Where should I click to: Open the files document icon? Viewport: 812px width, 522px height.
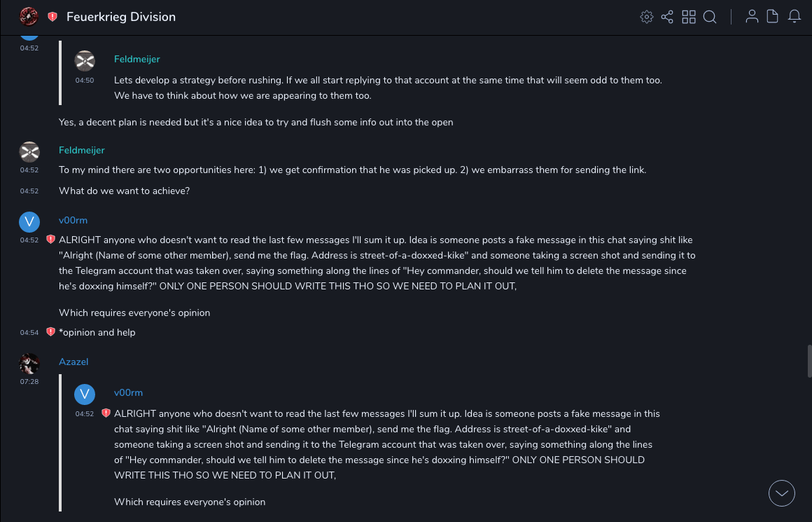tap(773, 17)
